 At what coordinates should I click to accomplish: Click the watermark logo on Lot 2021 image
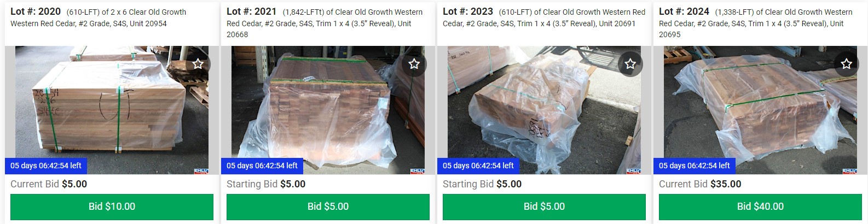tap(417, 171)
